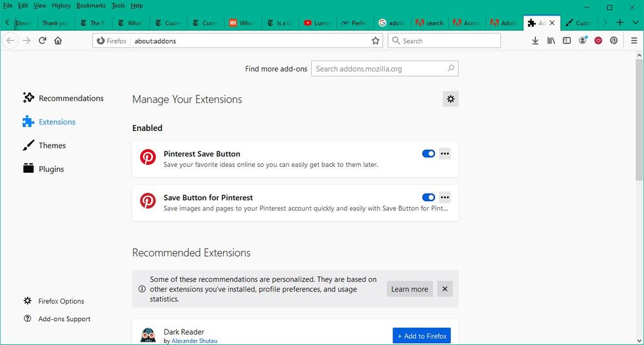Show sidebars using the toolbar icon

click(x=567, y=41)
